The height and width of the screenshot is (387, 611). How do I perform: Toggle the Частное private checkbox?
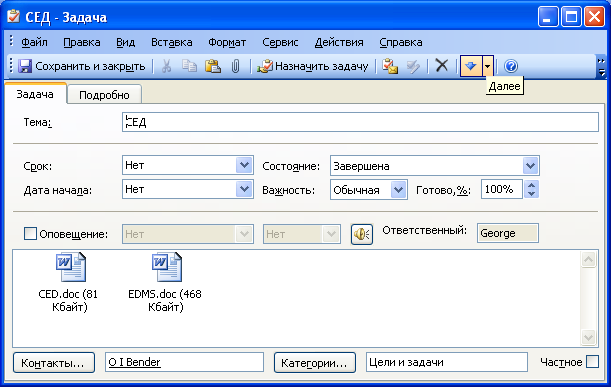click(x=592, y=362)
